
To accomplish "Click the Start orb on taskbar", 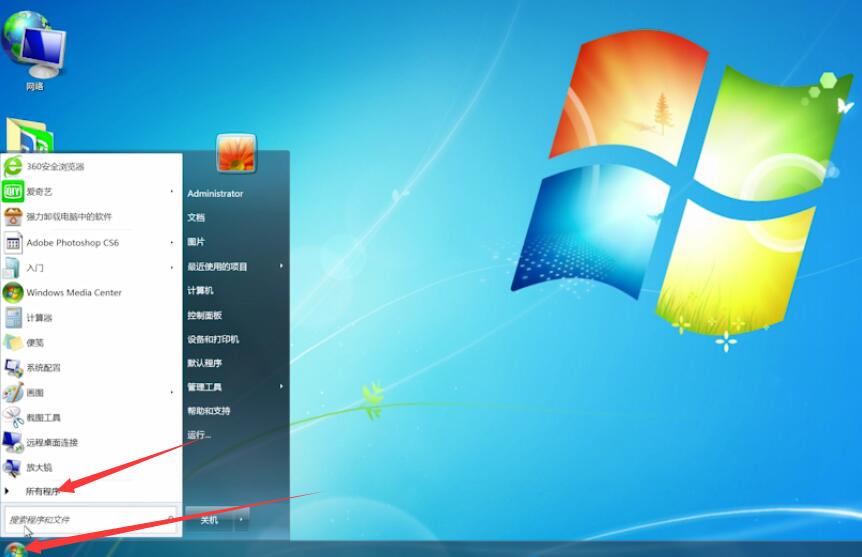I will point(15,549).
